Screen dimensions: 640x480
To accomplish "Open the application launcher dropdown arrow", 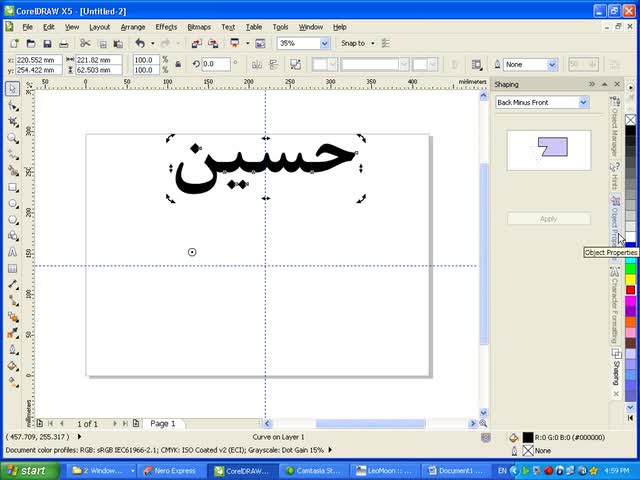I will (x=247, y=43).
